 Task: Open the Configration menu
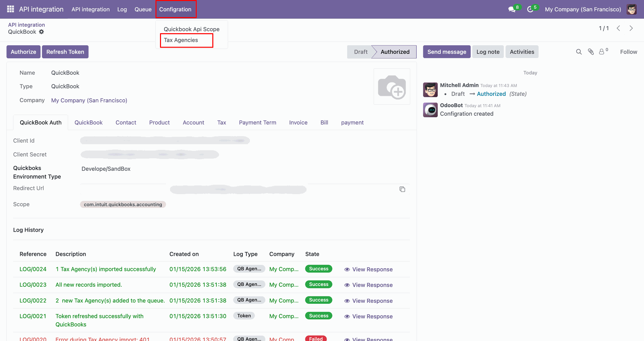pyautogui.click(x=175, y=9)
